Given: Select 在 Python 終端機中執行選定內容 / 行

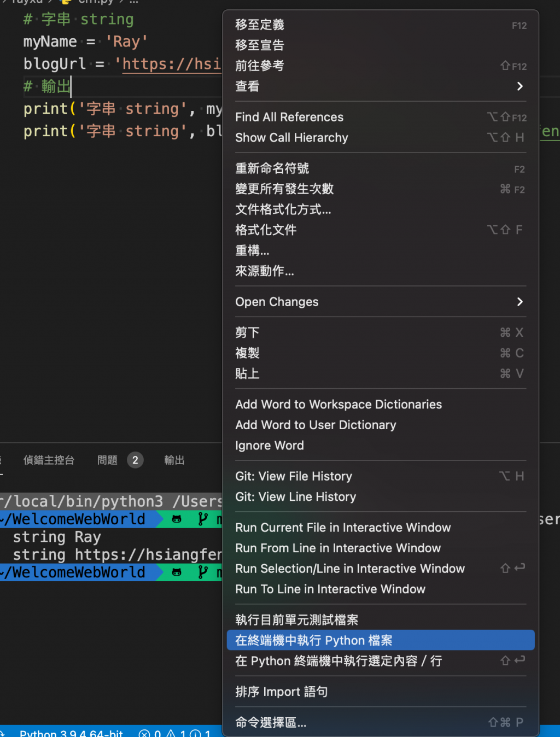Looking at the screenshot, I should coord(381,661).
